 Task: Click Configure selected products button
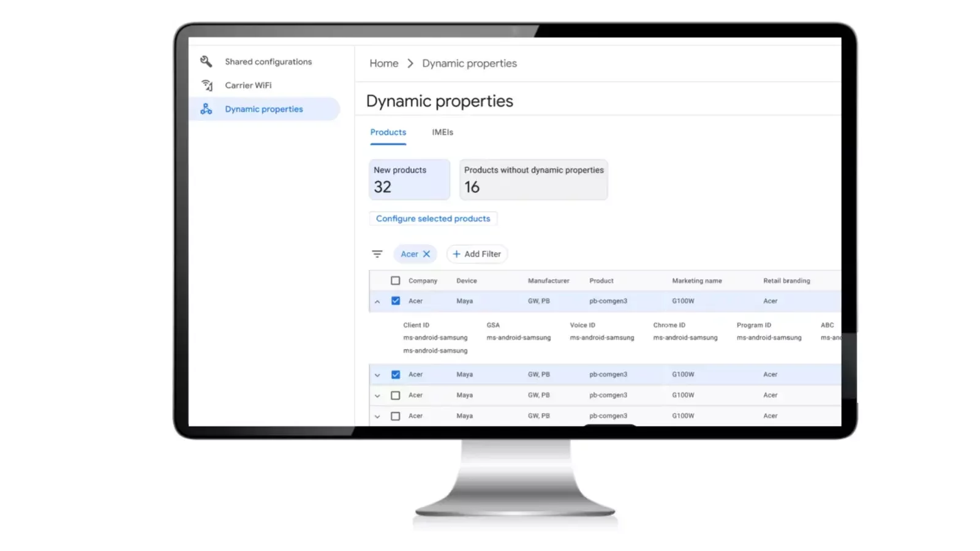(x=433, y=219)
